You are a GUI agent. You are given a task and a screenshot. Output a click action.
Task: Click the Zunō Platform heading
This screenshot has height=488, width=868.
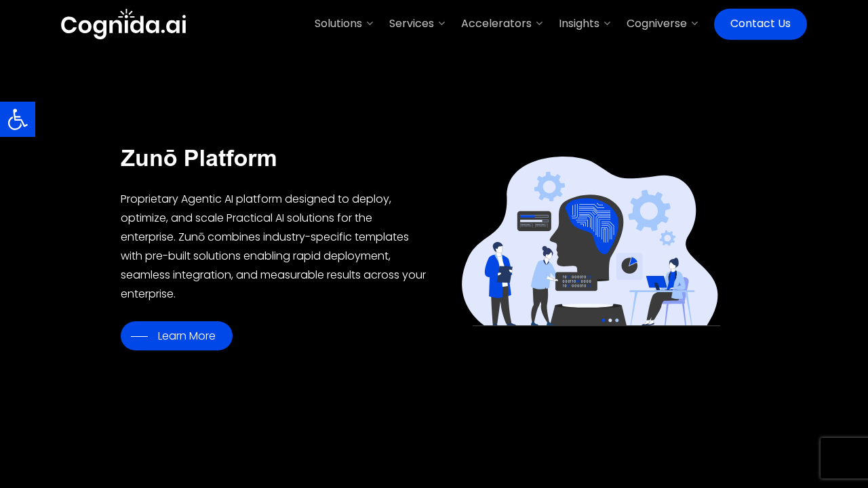(199, 159)
